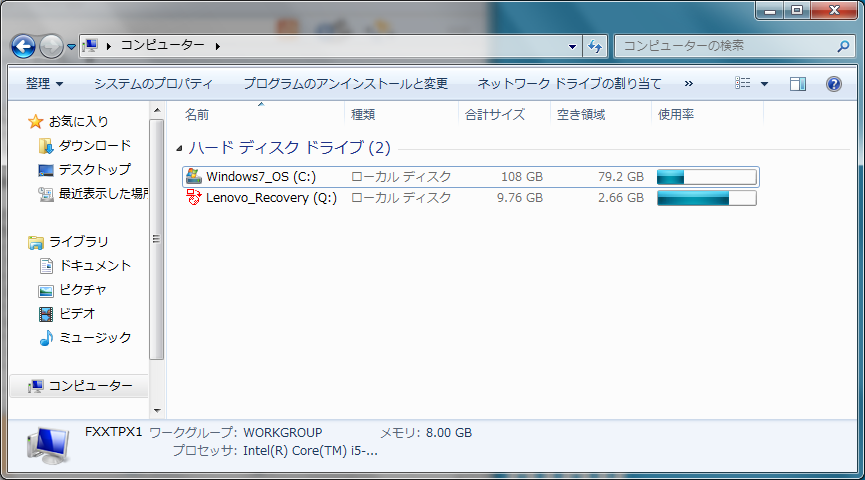Click the navigation pane scroll down arrow
Image resolution: width=865 pixels, height=480 pixels.
coord(157,410)
